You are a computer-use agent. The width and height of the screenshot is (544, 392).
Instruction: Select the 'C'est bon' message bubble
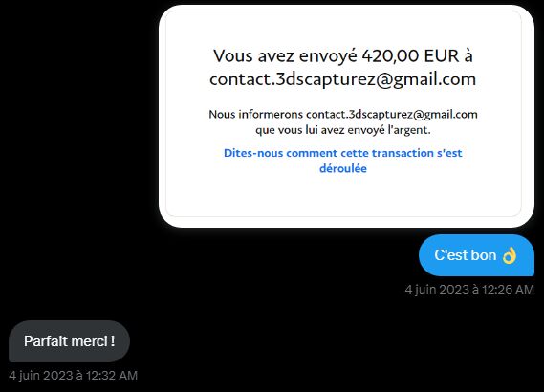click(x=476, y=255)
